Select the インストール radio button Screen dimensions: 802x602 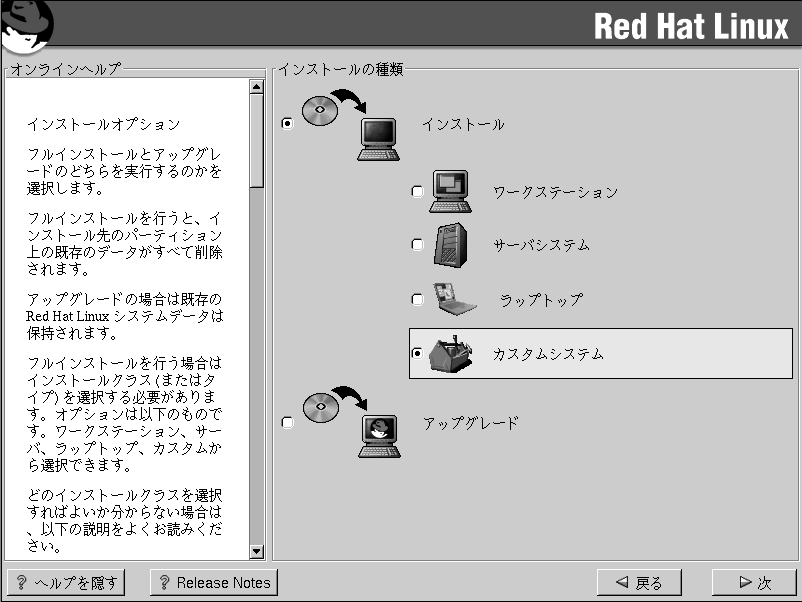288,124
